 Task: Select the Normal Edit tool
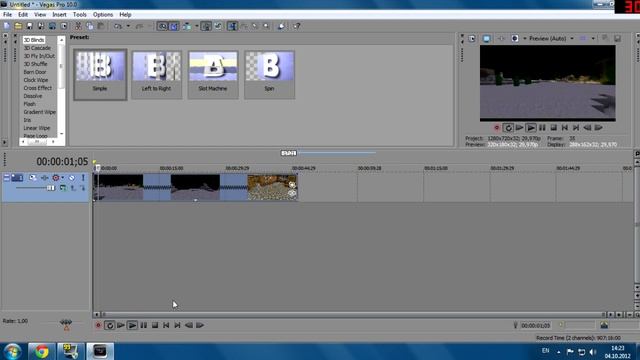point(232,26)
